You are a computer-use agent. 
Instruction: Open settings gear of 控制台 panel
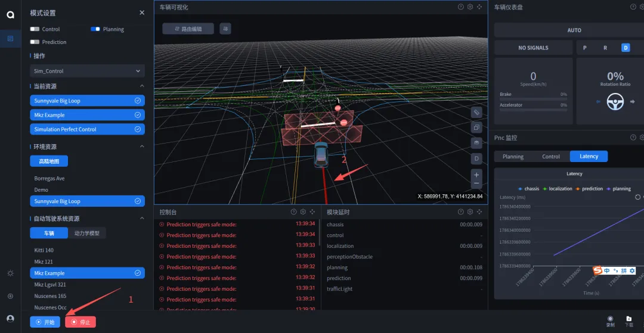(303, 212)
